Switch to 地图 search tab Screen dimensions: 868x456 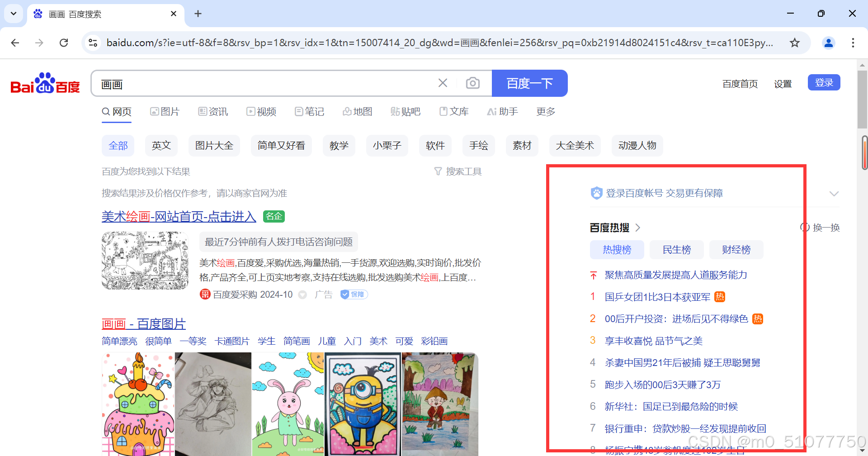point(358,112)
